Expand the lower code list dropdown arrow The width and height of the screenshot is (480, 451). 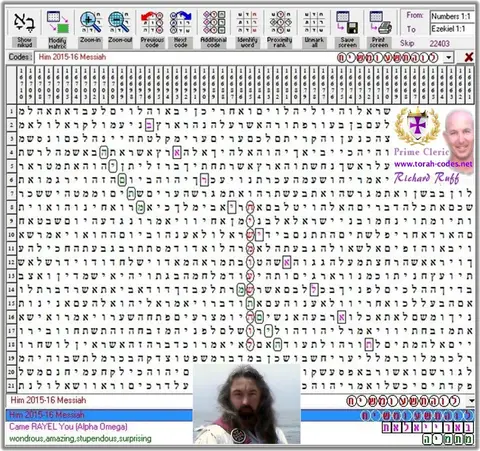471,401
